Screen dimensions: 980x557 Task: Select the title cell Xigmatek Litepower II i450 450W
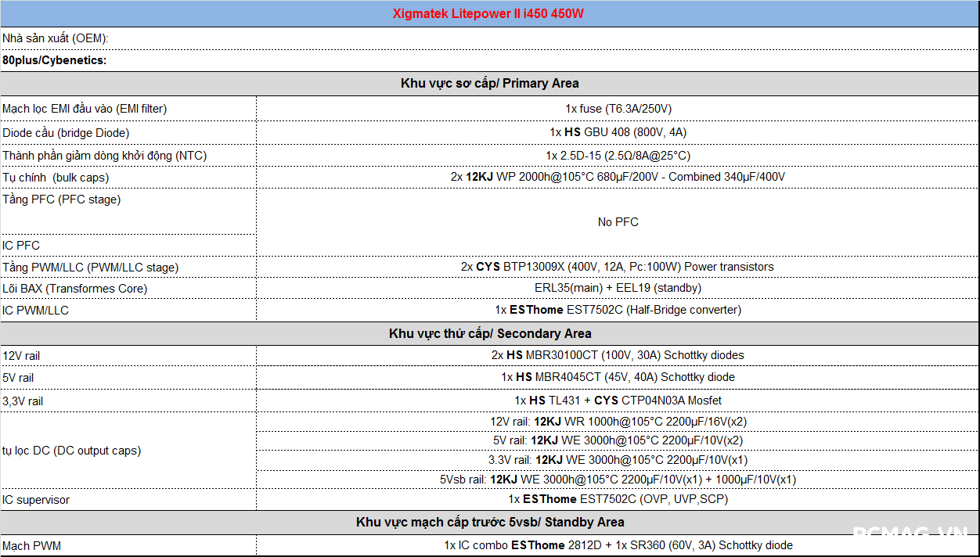(489, 14)
